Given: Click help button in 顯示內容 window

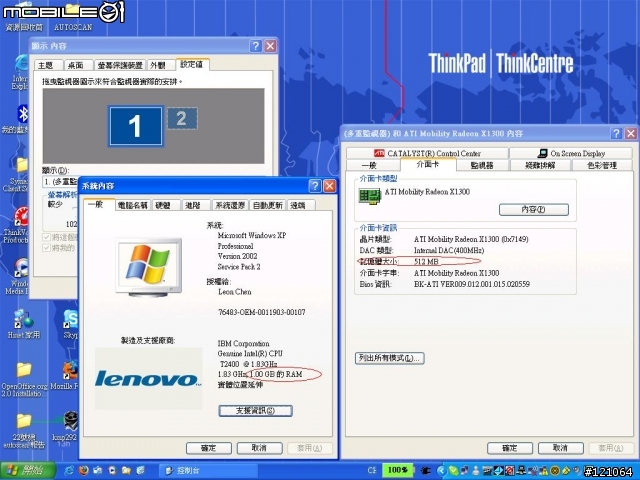Looking at the screenshot, I should pyautogui.click(x=256, y=46).
